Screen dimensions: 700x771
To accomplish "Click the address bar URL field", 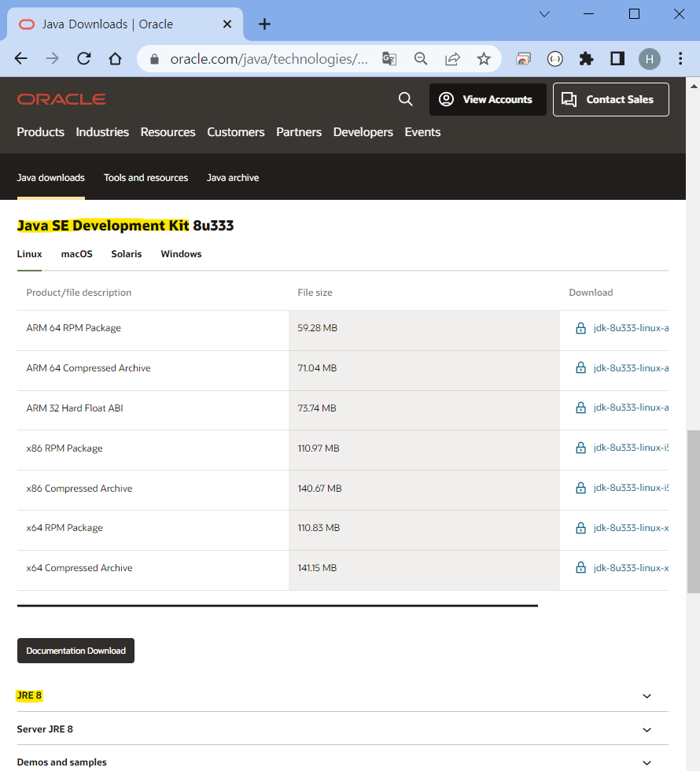I will [268, 59].
